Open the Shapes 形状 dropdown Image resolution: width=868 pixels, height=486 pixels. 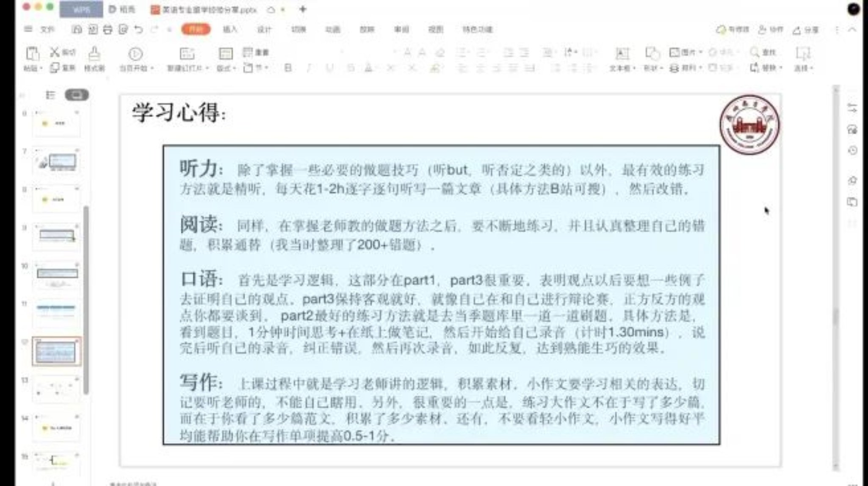(652, 68)
